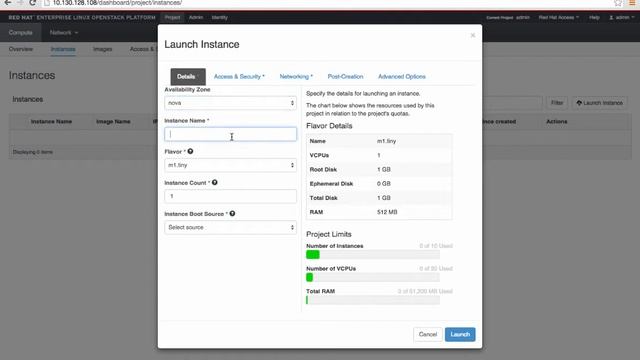Open the Identity menu
This screenshot has height=360, width=640.
click(220, 18)
